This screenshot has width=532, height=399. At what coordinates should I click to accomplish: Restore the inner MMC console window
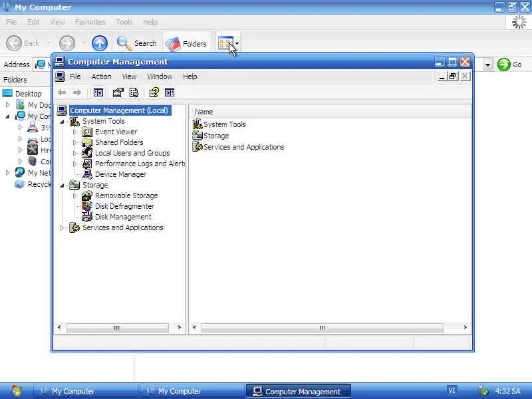point(452,76)
